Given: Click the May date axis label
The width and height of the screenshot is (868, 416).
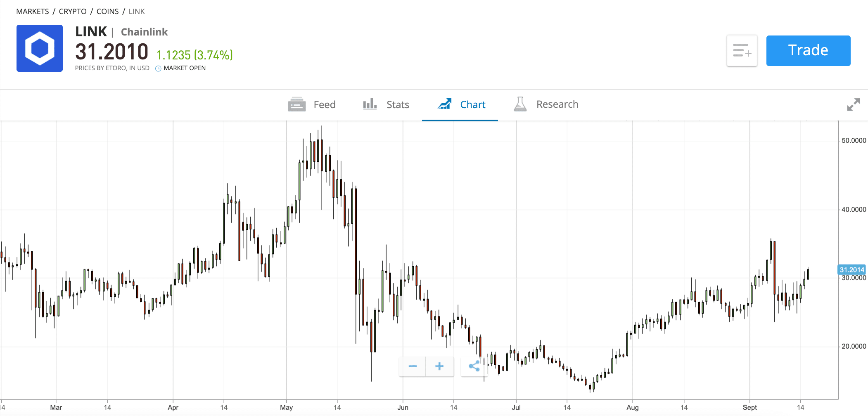Looking at the screenshot, I should 286,408.
